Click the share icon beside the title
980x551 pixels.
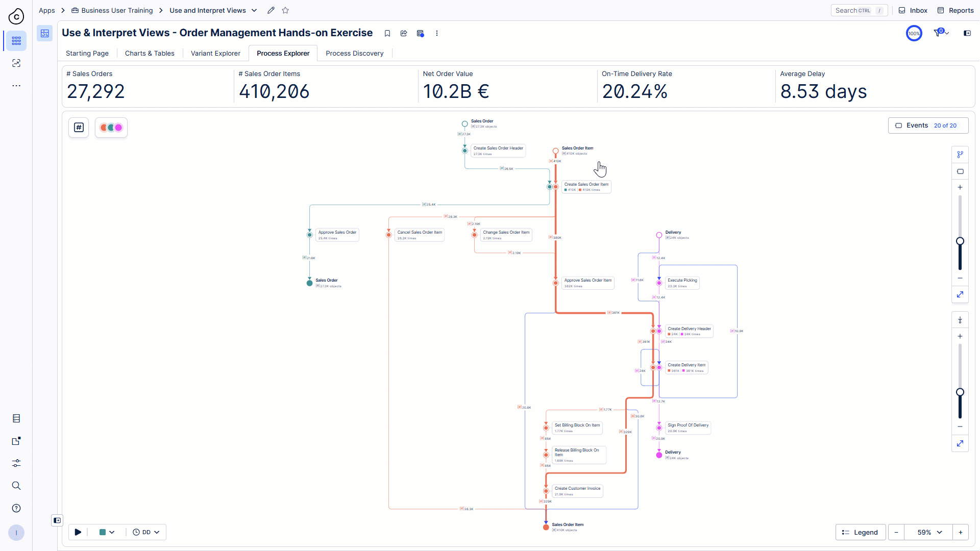click(x=403, y=33)
